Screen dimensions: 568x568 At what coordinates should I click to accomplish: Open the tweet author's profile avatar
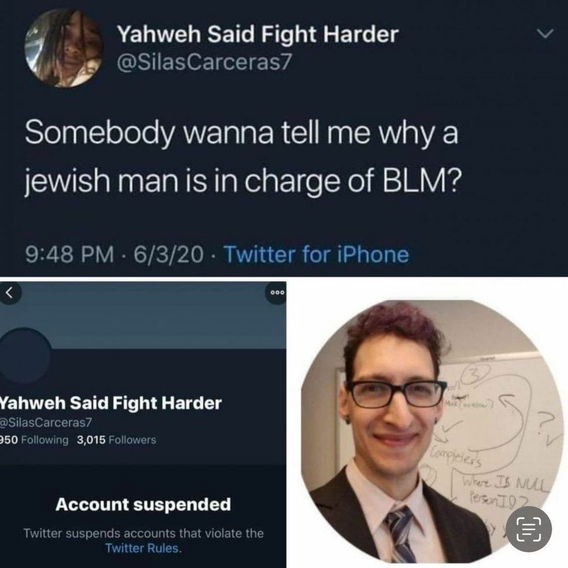click(x=64, y=48)
